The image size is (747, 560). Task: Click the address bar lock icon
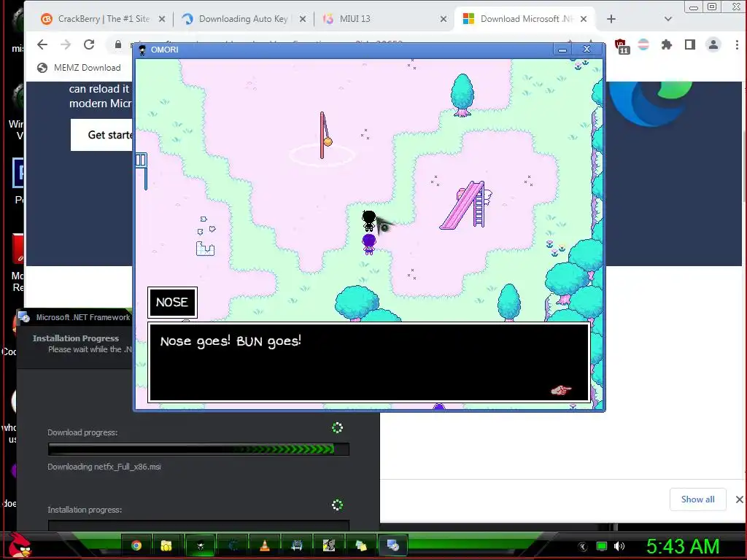pyautogui.click(x=117, y=44)
